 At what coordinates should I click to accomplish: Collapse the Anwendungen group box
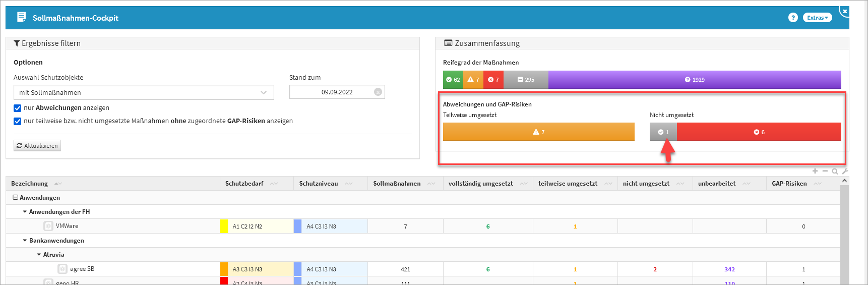[x=15, y=198]
